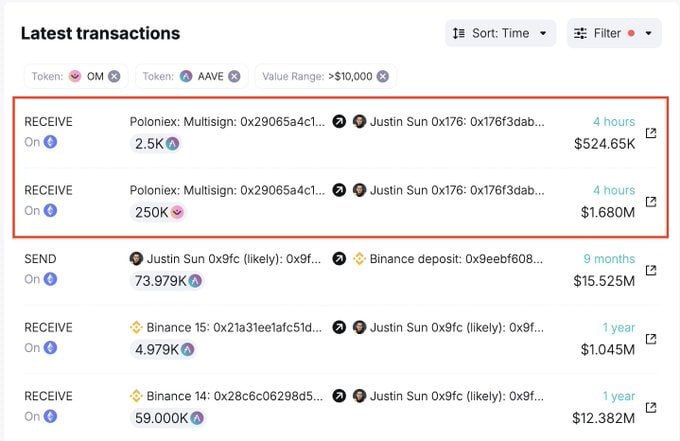This screenshot has width=680, height=441.
Task: Open Justin Sun 0x176 address in first row
Action: (457, 122)
